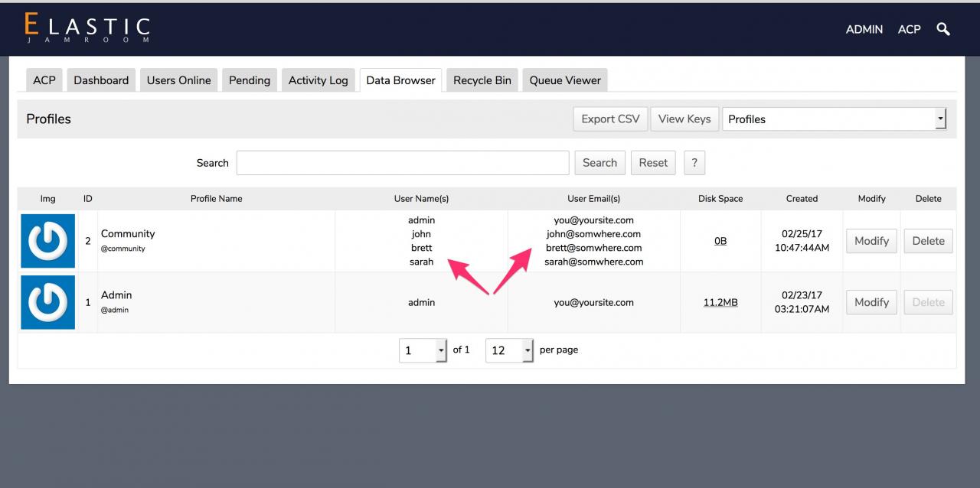Focus the Search text field
This screenshot has width=980, height=488.
coord(403,162)
